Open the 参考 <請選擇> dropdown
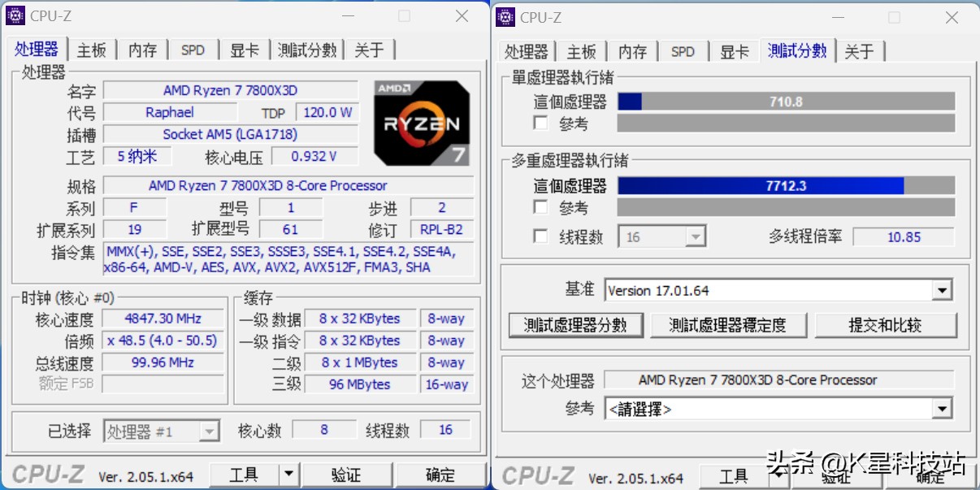The width and height of the screenshot is (980, 490). tap(942, 409)
